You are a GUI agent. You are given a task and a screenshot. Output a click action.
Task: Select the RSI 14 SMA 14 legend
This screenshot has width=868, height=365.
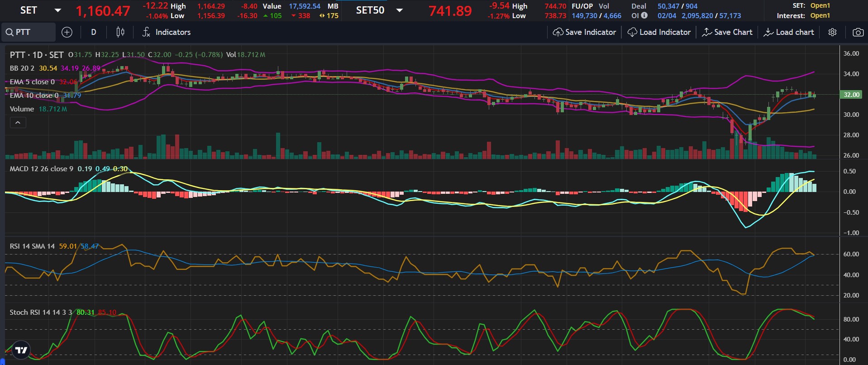point(32,246)
